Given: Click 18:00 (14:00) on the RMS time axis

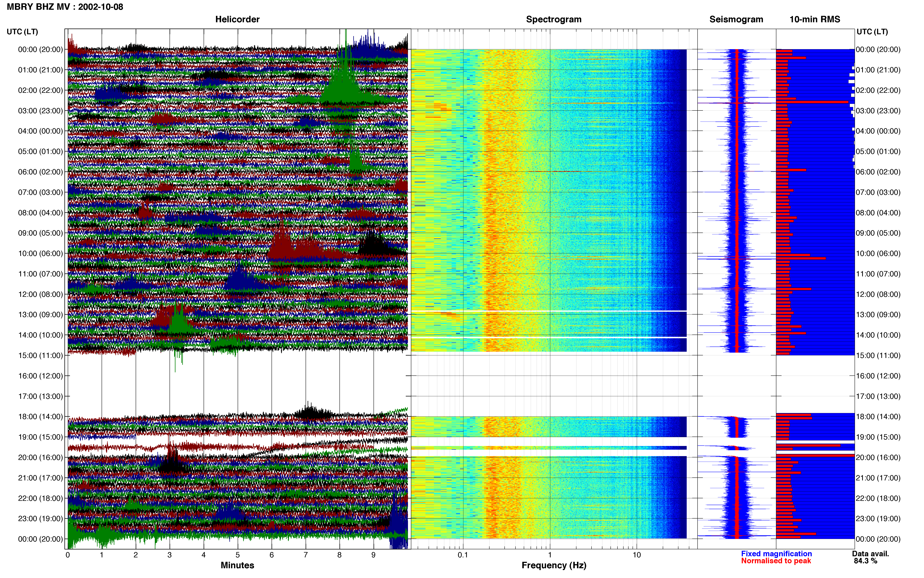Looking at the screenshot, I should point(878,417).
